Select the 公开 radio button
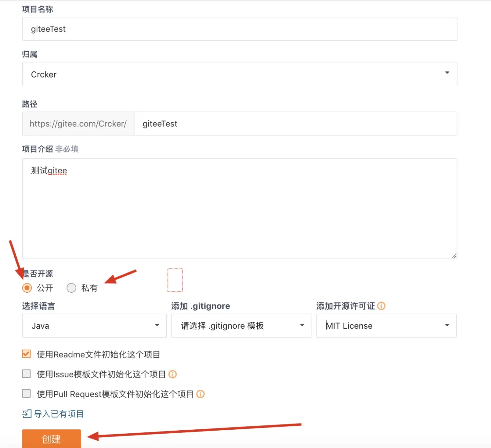 27,288
